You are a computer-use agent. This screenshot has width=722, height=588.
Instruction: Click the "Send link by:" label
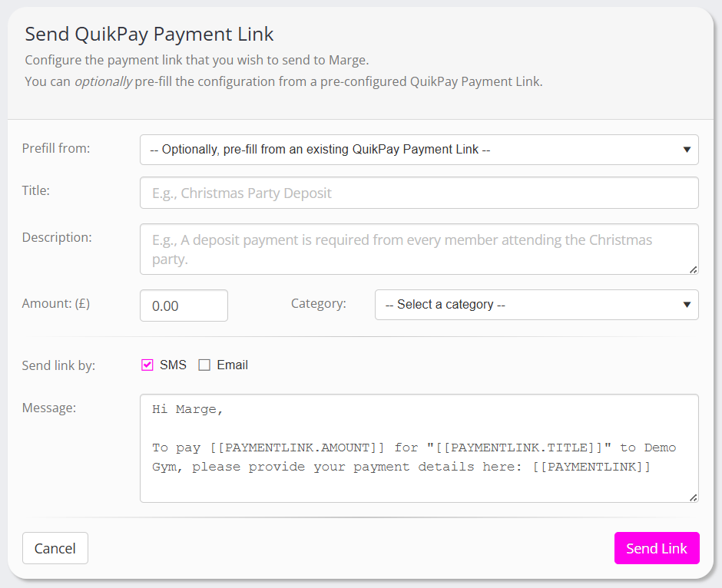tap(58, 365)
